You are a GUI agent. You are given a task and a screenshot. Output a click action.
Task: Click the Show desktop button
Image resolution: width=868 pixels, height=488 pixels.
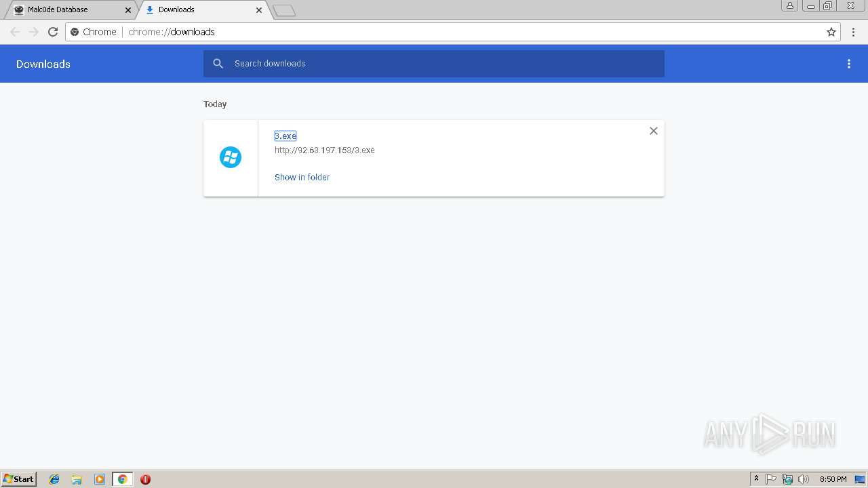point(860,479)
